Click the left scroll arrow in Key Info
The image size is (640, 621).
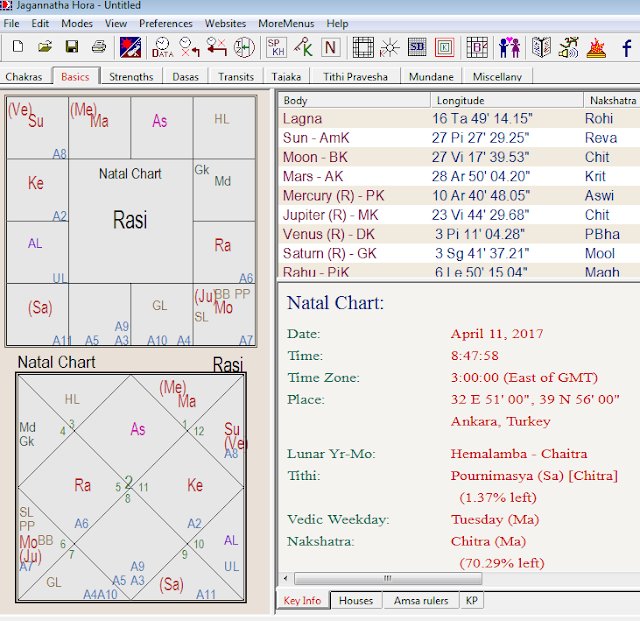click(x=285, y=578)
